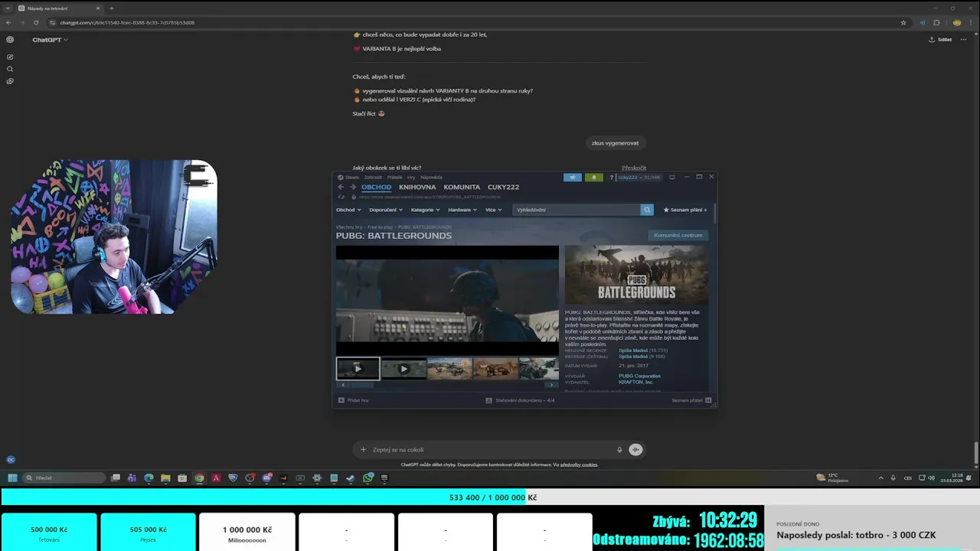Click Přeskočit in ChatGPT image choice
Image resolution: width=980 pixels, height=551 pixels.
coord(634,168)
